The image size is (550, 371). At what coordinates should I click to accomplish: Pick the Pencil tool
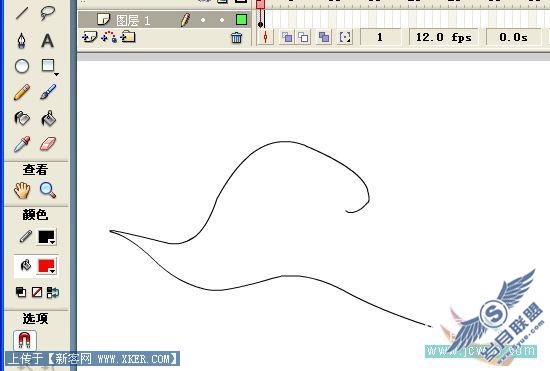point(22,92)
